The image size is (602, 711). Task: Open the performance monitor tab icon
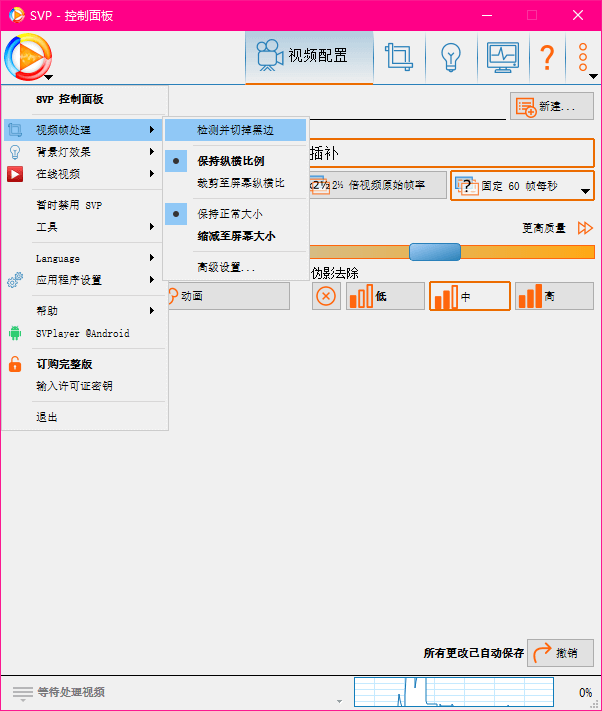503,57
